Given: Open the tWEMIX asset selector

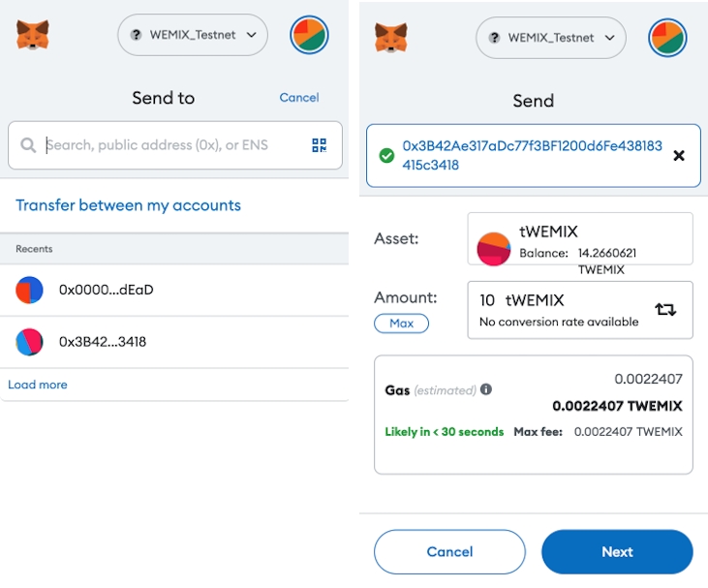Looking at the screenshot, I should point(580,239).
